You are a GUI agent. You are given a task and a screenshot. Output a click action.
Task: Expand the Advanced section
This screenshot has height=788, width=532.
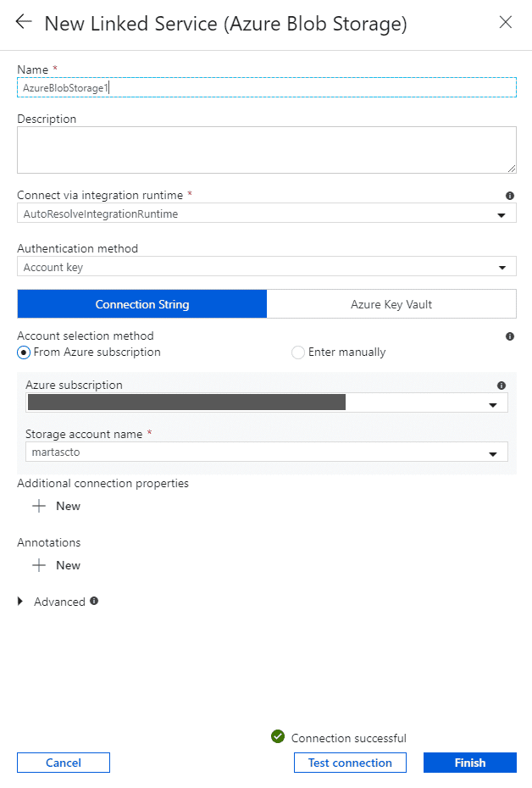[20, 601]
